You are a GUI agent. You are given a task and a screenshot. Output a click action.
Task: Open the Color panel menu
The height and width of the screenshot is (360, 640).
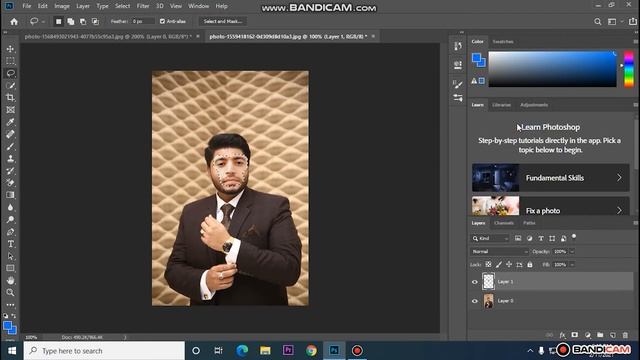(636, 42)
